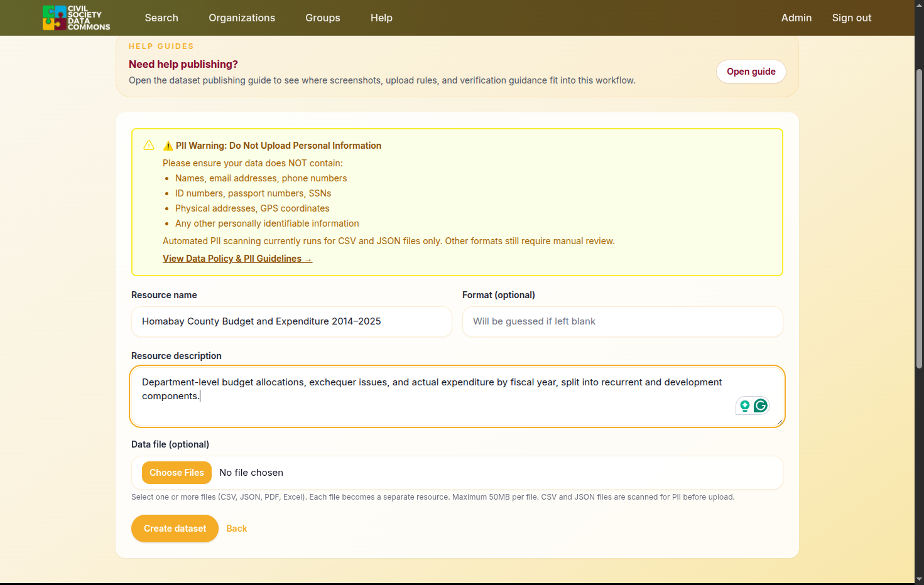This screenshot has height=585, width=924.
Task: Follow View Data Policy & PII Guidelines link
Action: pyautogui.click(x=237, y=259)
